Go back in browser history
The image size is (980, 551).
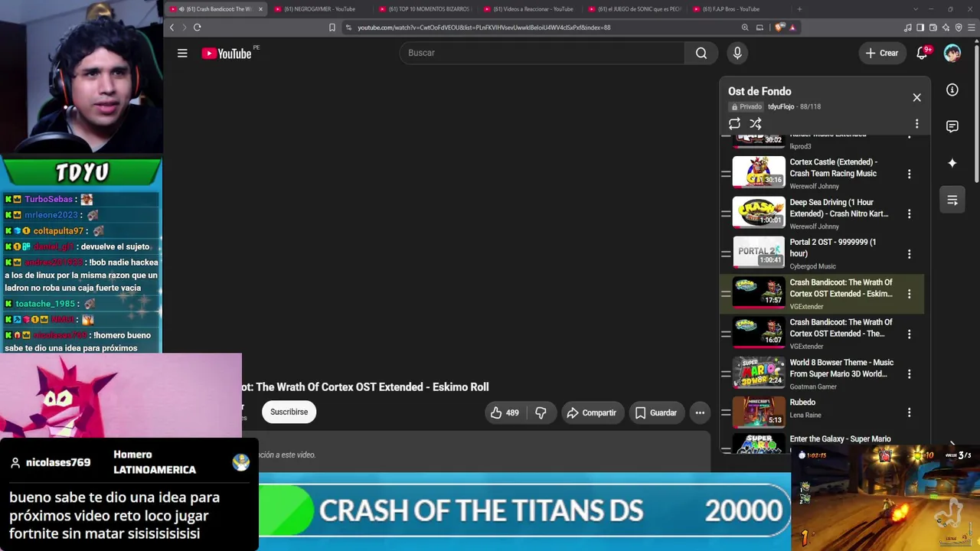pos(171,28)
